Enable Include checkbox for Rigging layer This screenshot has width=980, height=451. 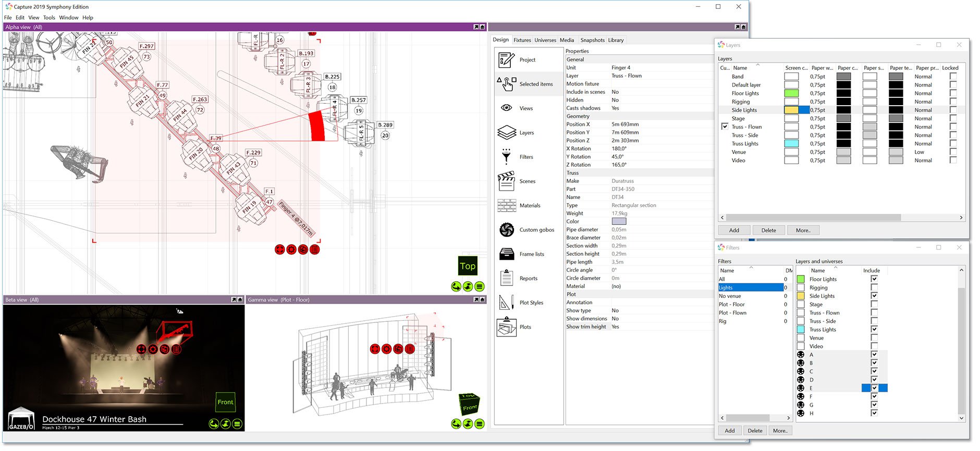click(x=874, y=287)
